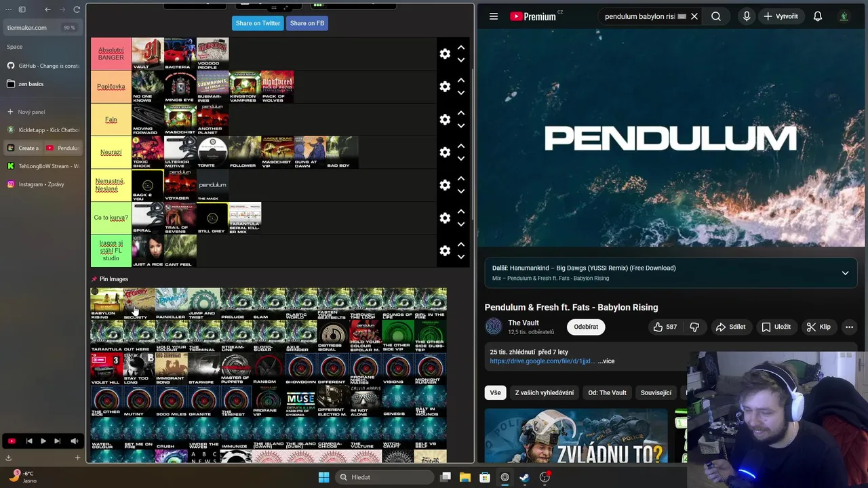Dislike the Babylon Rising video

[694, 327]
